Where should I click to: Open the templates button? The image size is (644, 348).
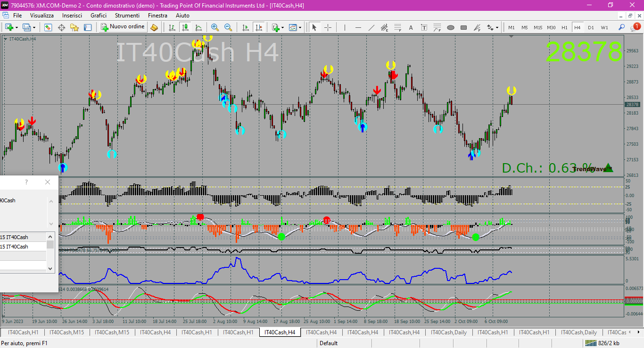(x=293, y=27)
